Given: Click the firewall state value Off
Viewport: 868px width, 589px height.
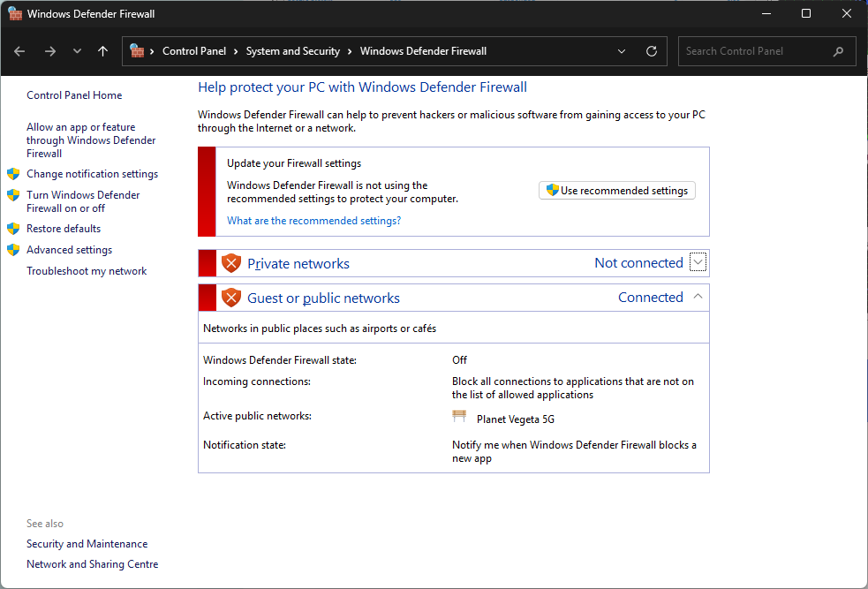Looking at the screenshot, I should coord(459,359).
